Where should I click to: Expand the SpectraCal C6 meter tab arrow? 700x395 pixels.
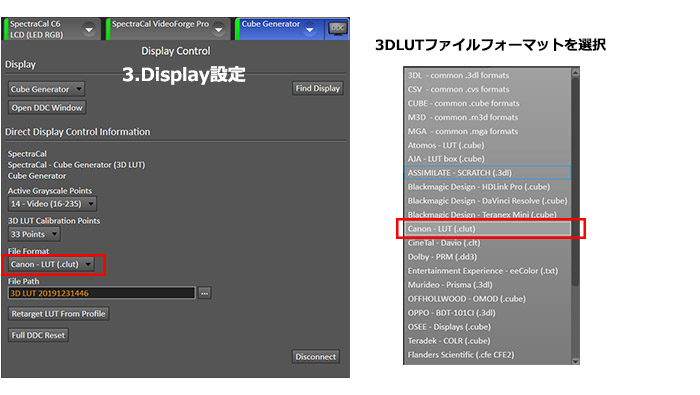click(89, 29)
